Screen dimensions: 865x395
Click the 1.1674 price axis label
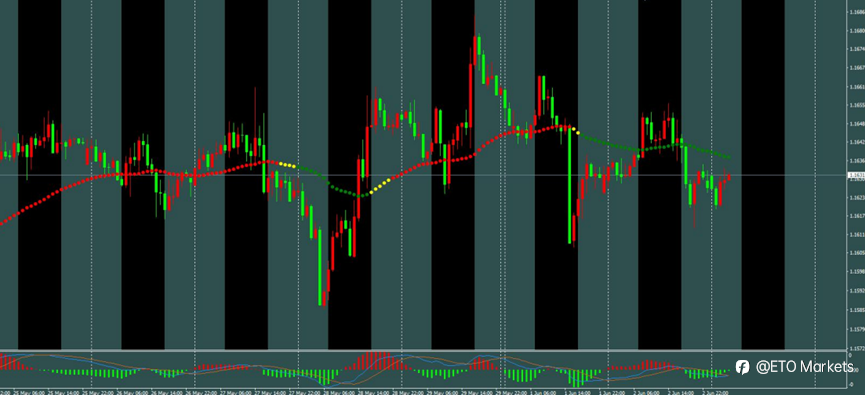point(858,49)
